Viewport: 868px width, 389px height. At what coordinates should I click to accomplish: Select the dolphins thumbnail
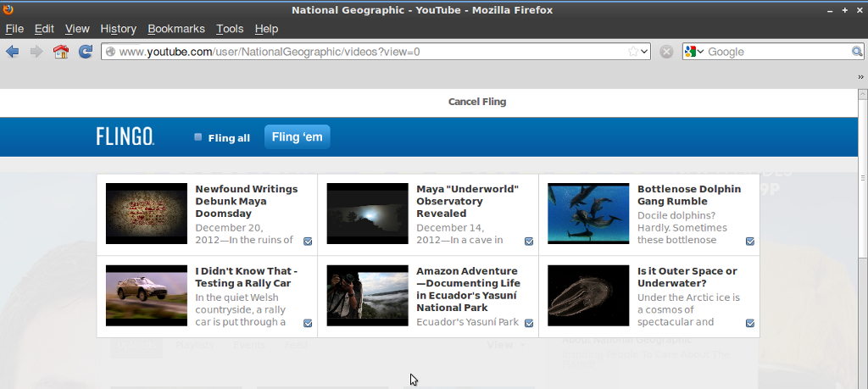pos(588,214)
